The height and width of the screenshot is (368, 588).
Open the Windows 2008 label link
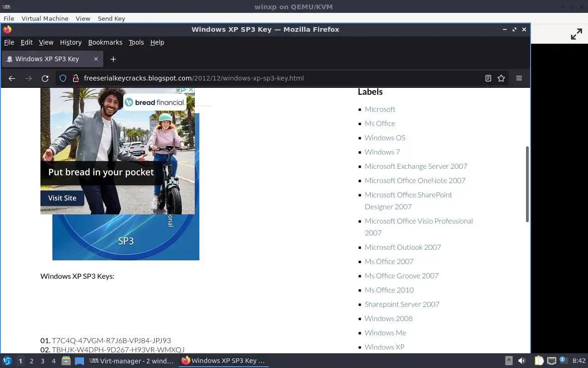coord(389,318)
